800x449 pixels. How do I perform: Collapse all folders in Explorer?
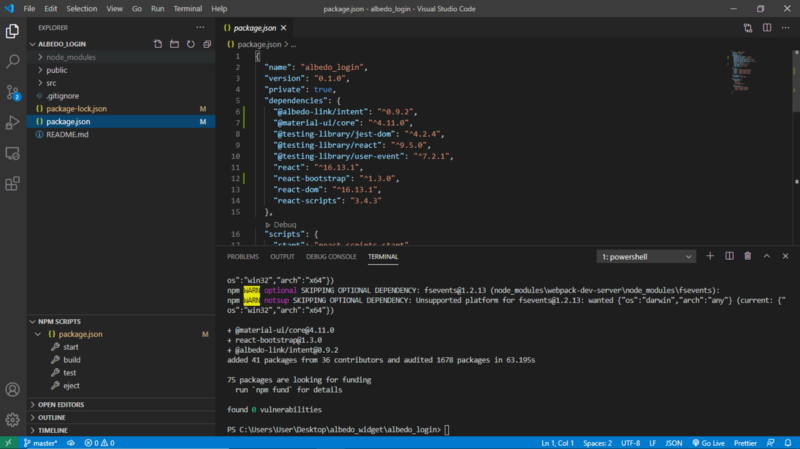point(207,44)
